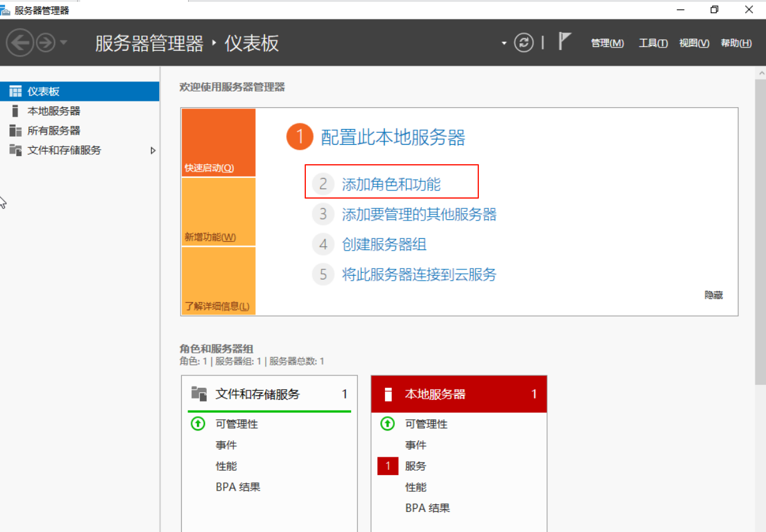The width and height of the screenshot is (766, 532).
Task: Click the 添加角色和功能 link
Action: coord(391,184)
